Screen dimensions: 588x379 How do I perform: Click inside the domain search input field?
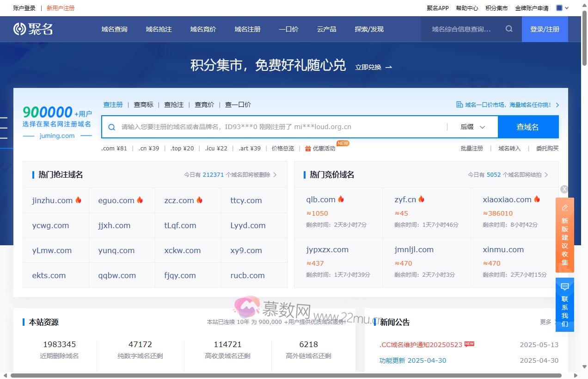(277, 126)
